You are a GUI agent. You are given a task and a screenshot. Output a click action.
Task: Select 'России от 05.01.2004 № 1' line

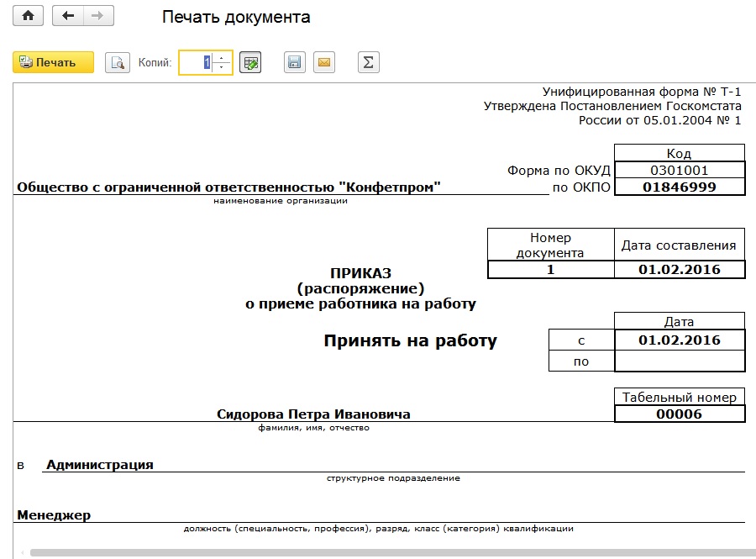(x=660, y=120)
